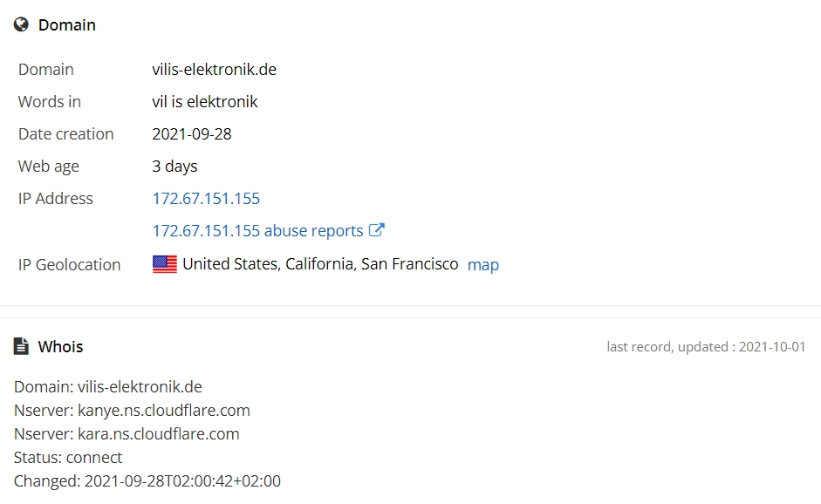
Task: Click the kanye.ns.cloudflare.com nameserver line
Action: 132,411
